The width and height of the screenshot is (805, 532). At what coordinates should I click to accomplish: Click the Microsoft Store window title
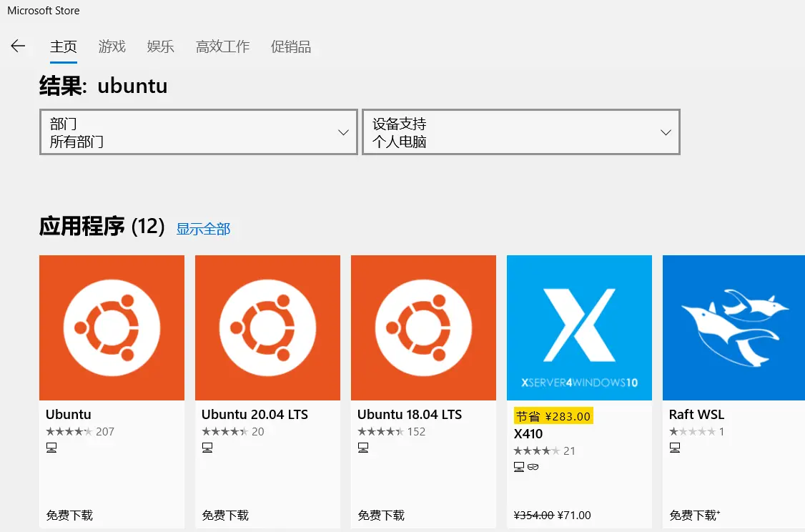click(43, 10)
